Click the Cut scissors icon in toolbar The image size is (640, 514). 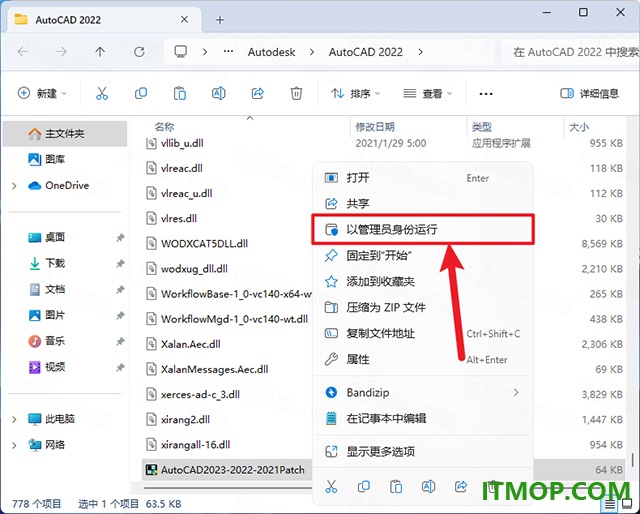[102, 93]
